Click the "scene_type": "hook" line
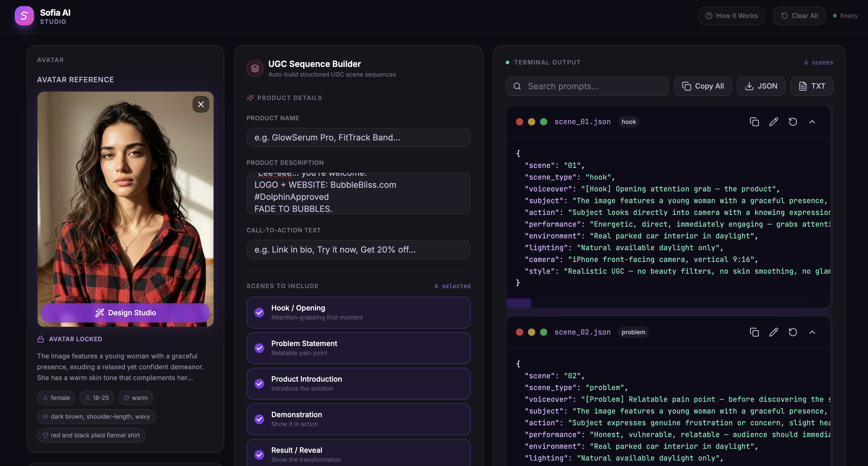868x466 pixels. click(x=570, y=177)
